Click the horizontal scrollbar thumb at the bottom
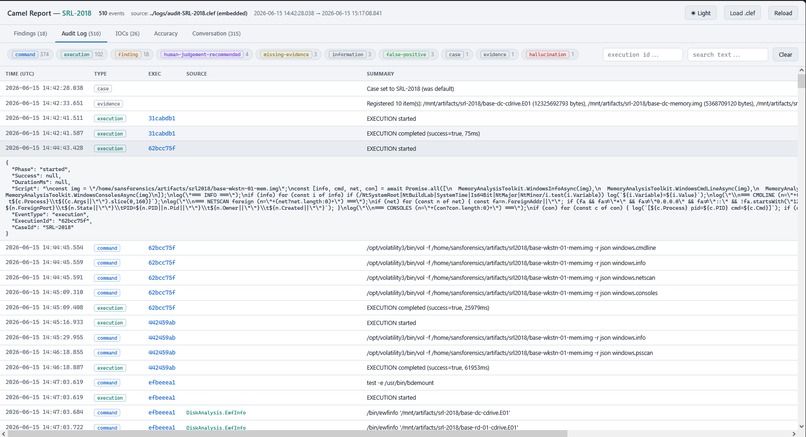806x437 pixels. pyautogui.click(x=287, y=433)
